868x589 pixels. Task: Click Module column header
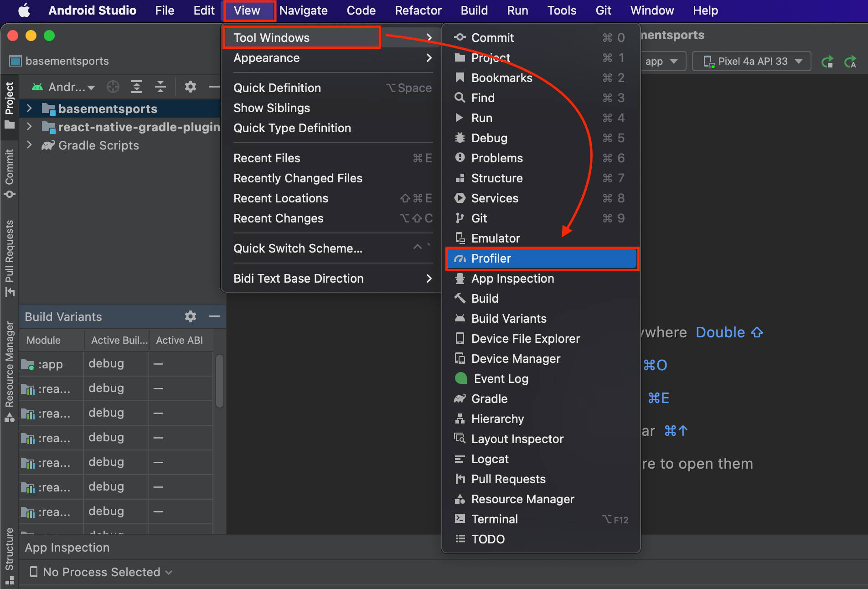[x=51, y=340]
